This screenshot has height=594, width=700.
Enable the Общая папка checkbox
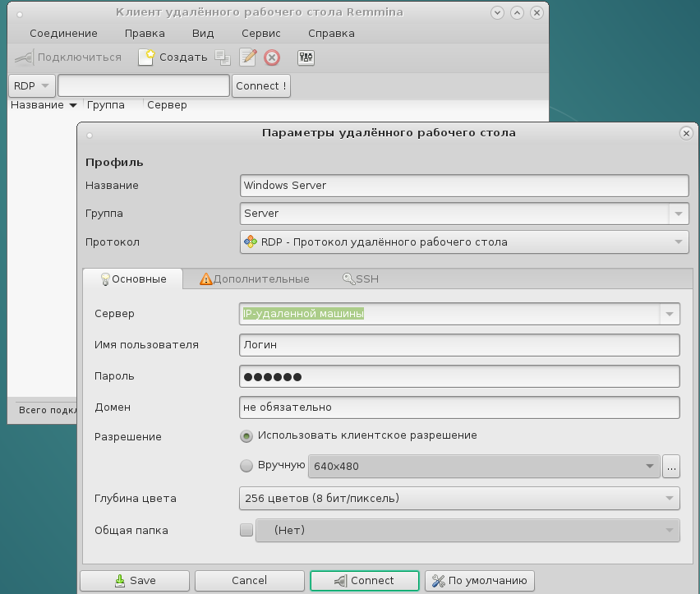pos(246,530)
